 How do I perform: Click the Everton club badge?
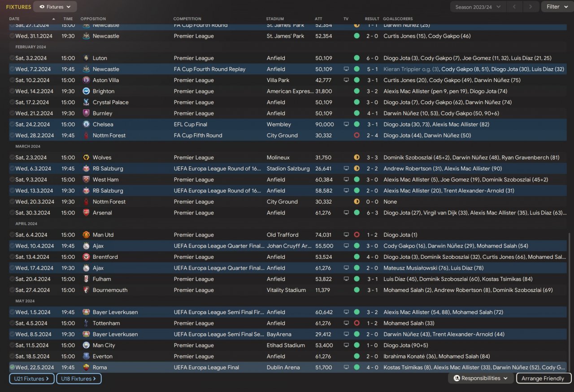(x=86, y=356)
